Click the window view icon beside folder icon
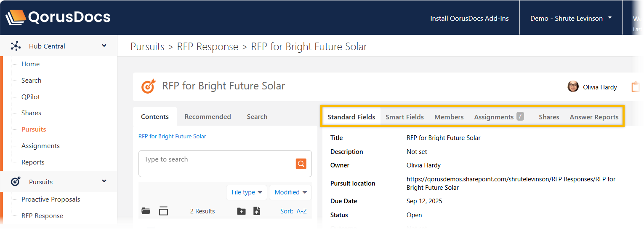The width and height of the screenshot is (644, 229). coord(163,211)
